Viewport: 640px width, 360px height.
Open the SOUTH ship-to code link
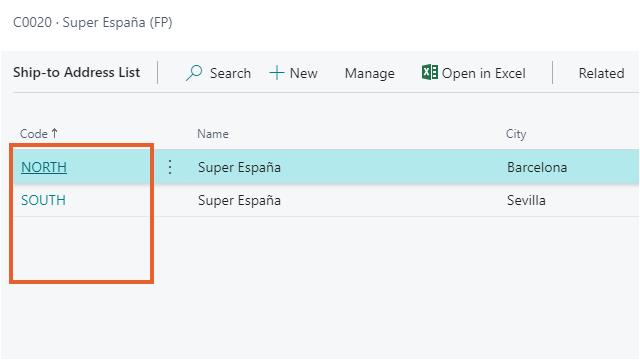[x=43, y=200]
